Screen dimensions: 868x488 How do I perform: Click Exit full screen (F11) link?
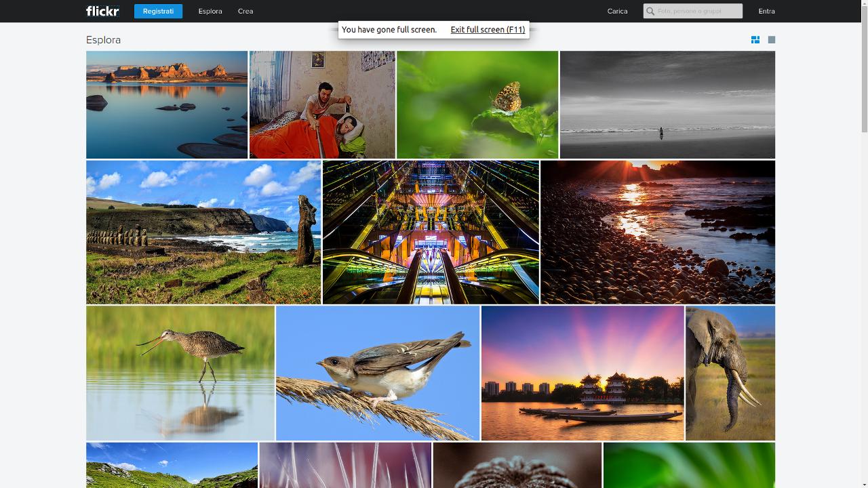pyautogui.click(x=488, y=30)
